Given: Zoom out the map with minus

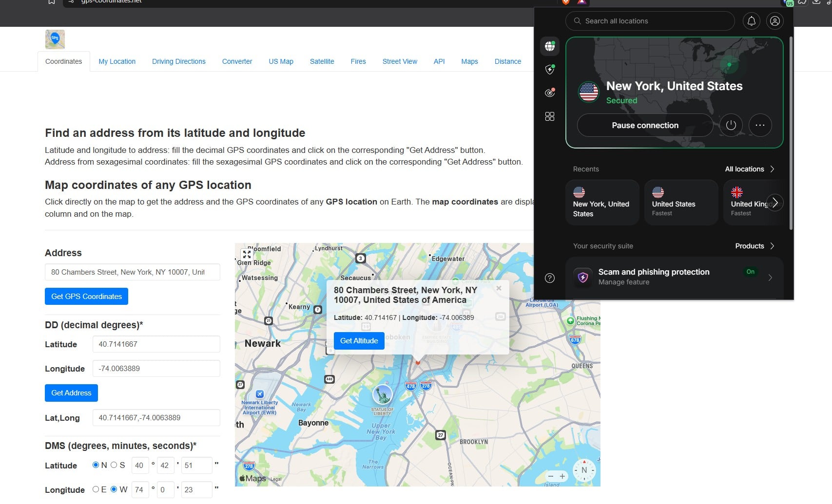Looking at the screenshot, I should 551,476.
